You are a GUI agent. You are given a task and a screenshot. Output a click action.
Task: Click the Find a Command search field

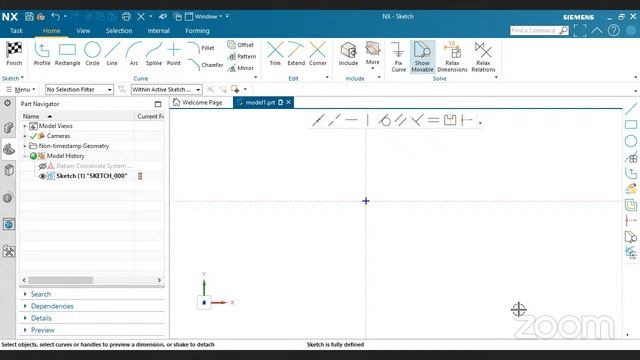click(535, 30)
